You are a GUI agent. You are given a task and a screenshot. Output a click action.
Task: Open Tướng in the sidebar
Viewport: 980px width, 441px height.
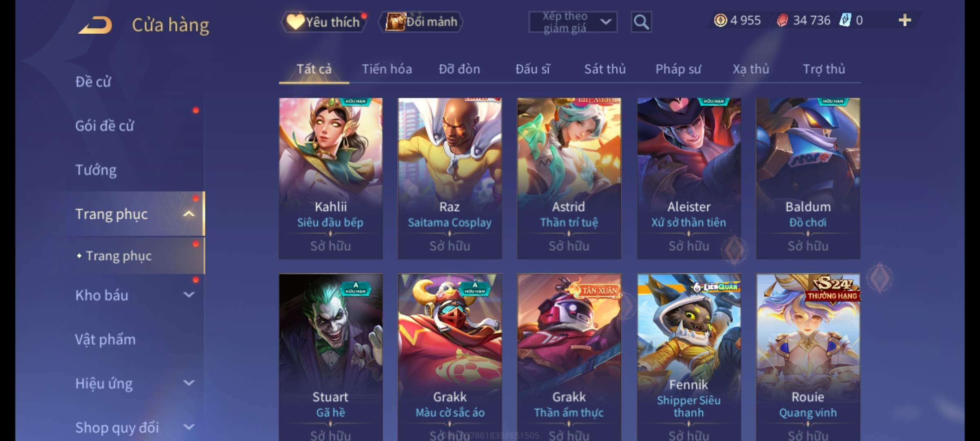(96, 170)
